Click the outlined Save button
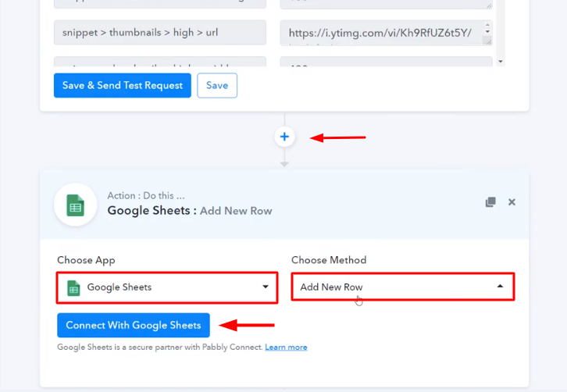 click(217, 85)
